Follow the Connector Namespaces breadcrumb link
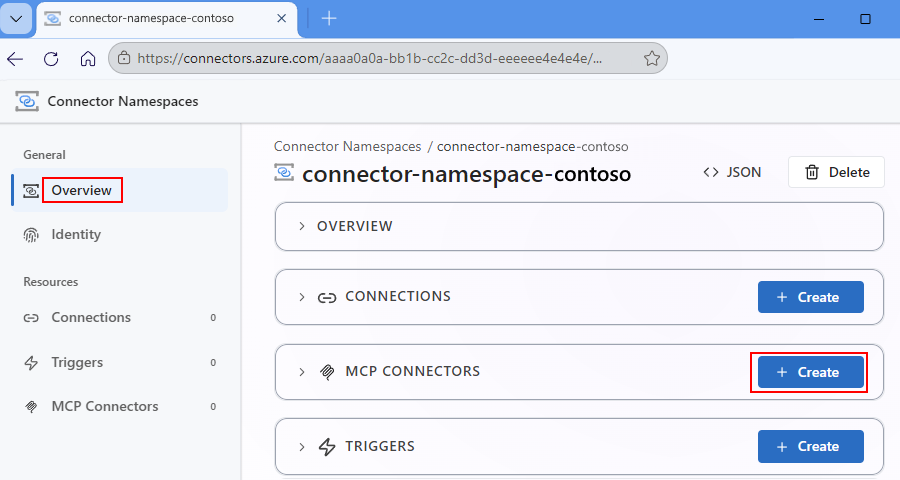Screen dimensions: 900x480 point(347,146)
